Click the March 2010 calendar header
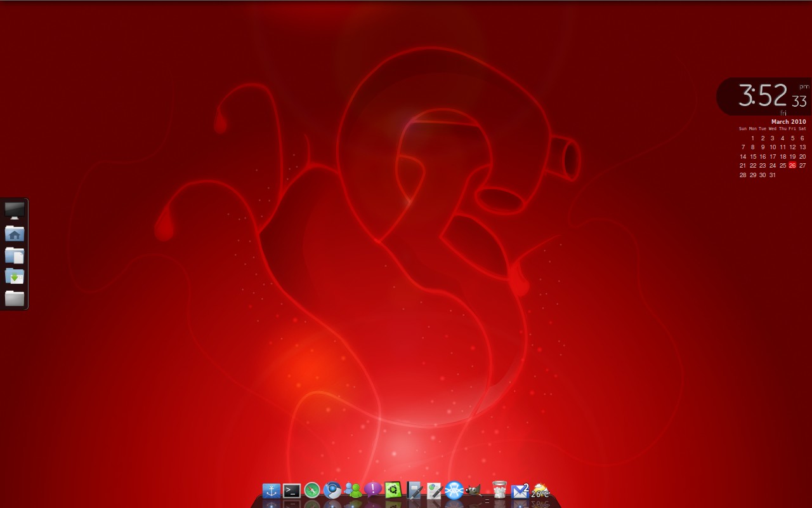The width and height of the screenshot is (812, 508). [x=789, y=121]
